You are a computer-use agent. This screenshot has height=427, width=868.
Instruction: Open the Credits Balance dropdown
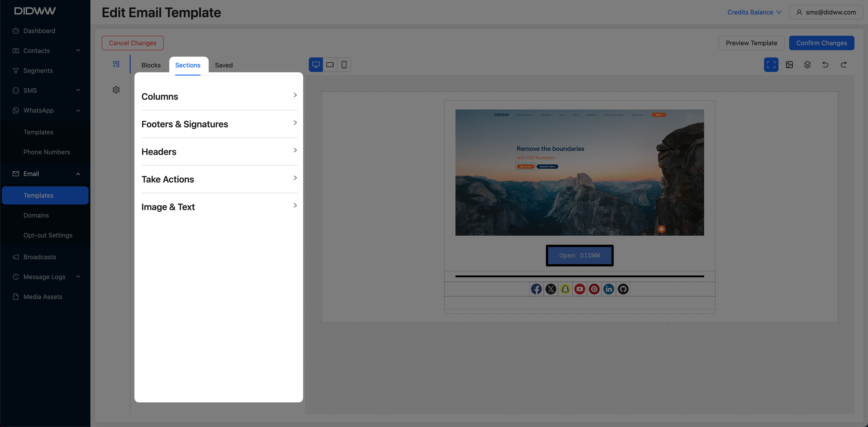(x=754, y=12)
